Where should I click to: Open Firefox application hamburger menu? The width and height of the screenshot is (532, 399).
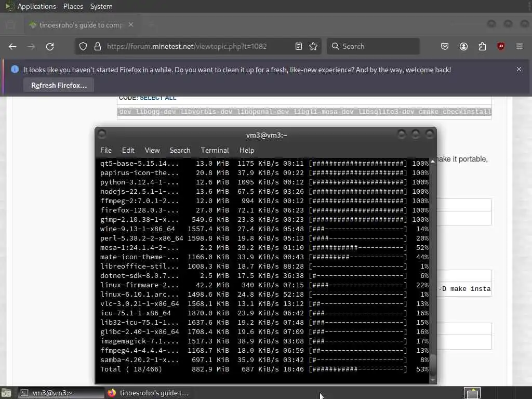[520, 46]
